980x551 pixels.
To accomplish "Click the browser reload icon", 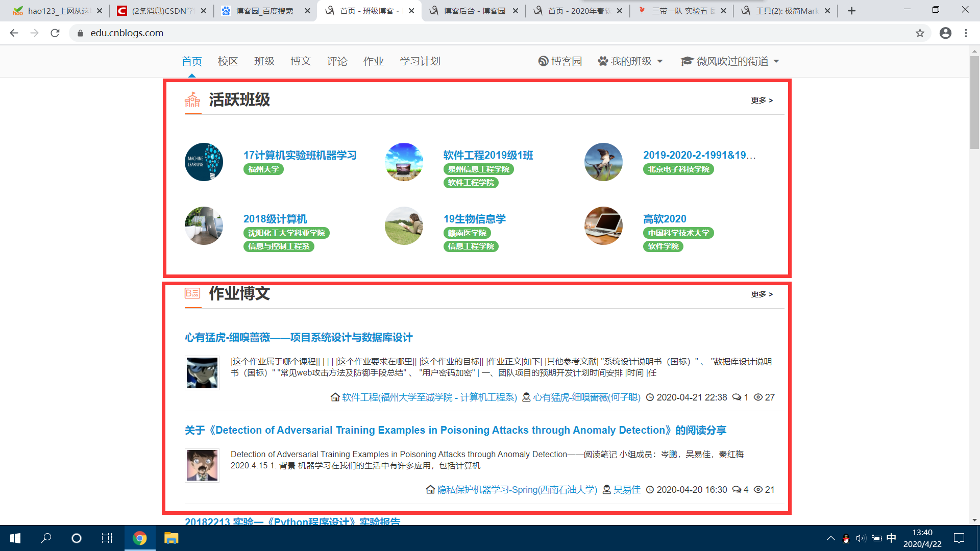I will [x=55, y=33].
